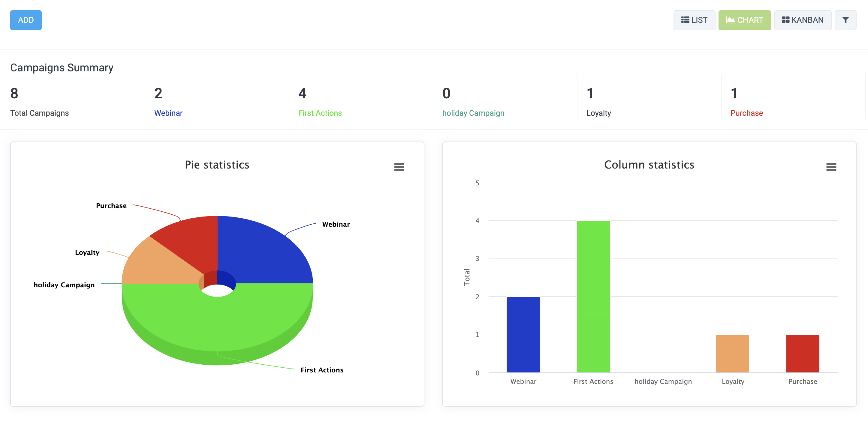Screen dimensions: 868x430
Task: Open Pie statistics hamburger menu
Action: (x=399, y=167)
